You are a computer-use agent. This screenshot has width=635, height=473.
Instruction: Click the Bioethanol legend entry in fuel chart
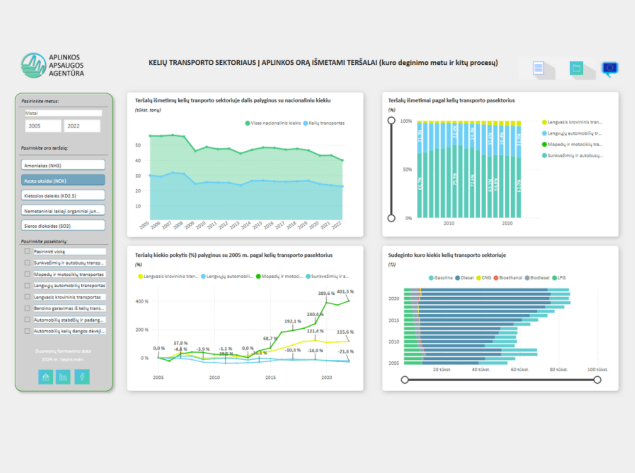click(508, 278)
